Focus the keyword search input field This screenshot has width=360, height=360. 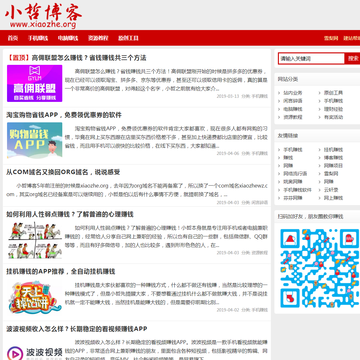(x=311, y=58)
